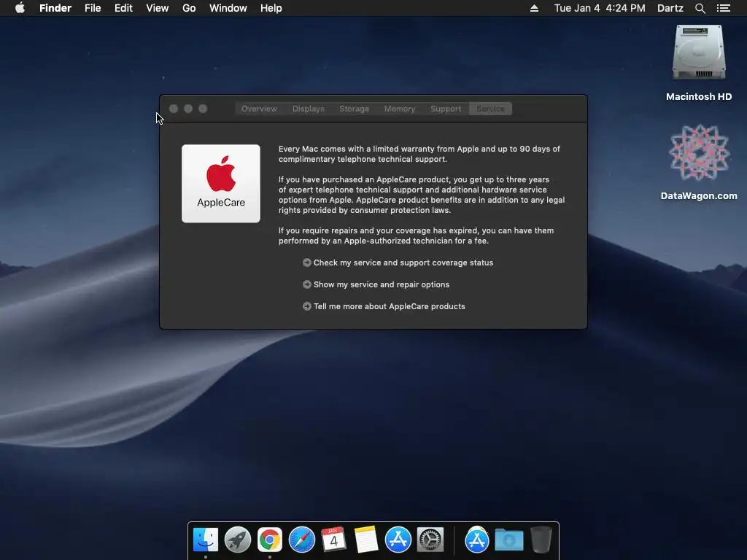This screenshot has height=560, width=747.
Task: Open the App Store icon right of Dock divider
Action: [x=477, y=540]
